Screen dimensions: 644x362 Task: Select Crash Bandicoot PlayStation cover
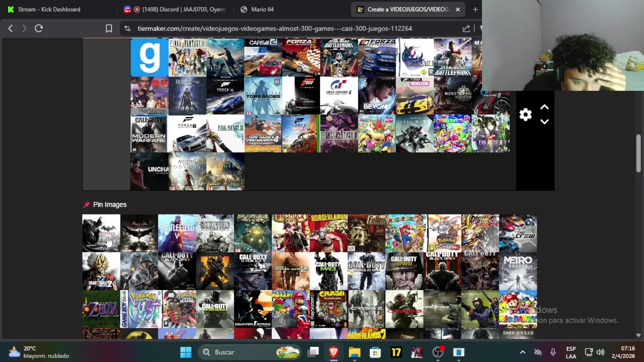click(329, 309)
